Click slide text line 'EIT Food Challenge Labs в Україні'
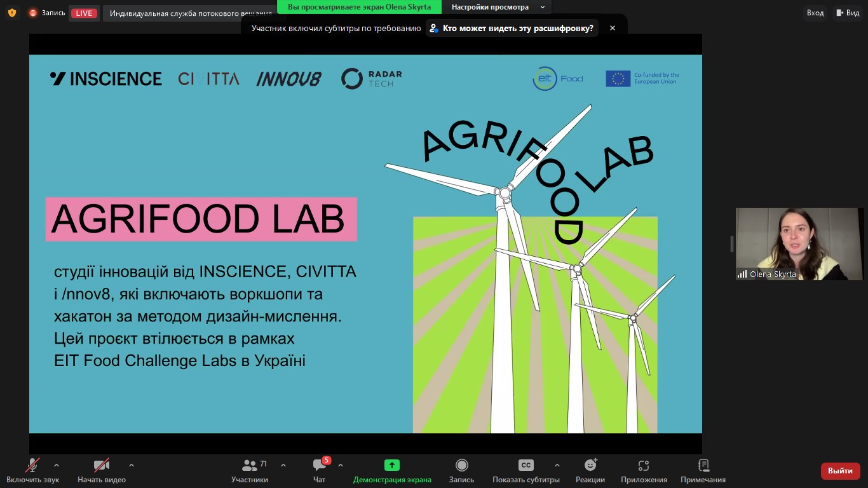868x488 pixels. coord(180,361)
